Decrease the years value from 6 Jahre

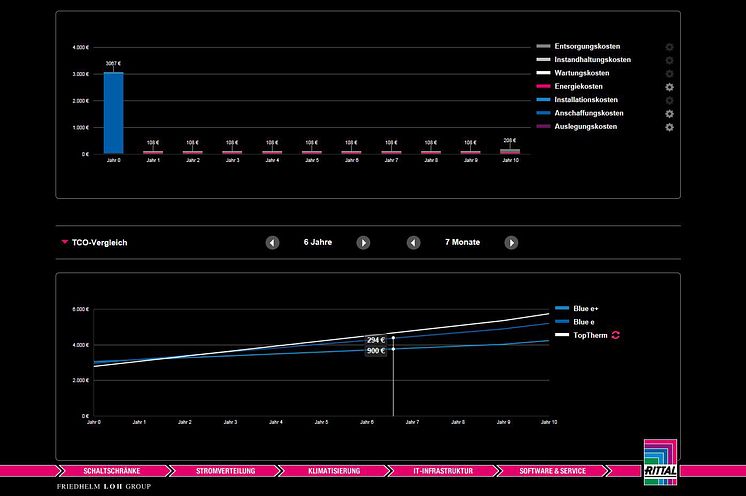(x=272, y=243)
